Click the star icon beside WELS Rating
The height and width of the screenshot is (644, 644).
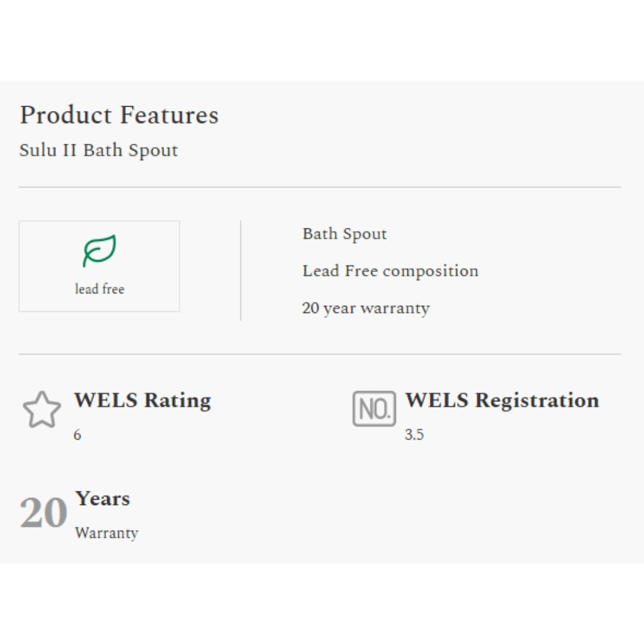click(x=42, y=410)
